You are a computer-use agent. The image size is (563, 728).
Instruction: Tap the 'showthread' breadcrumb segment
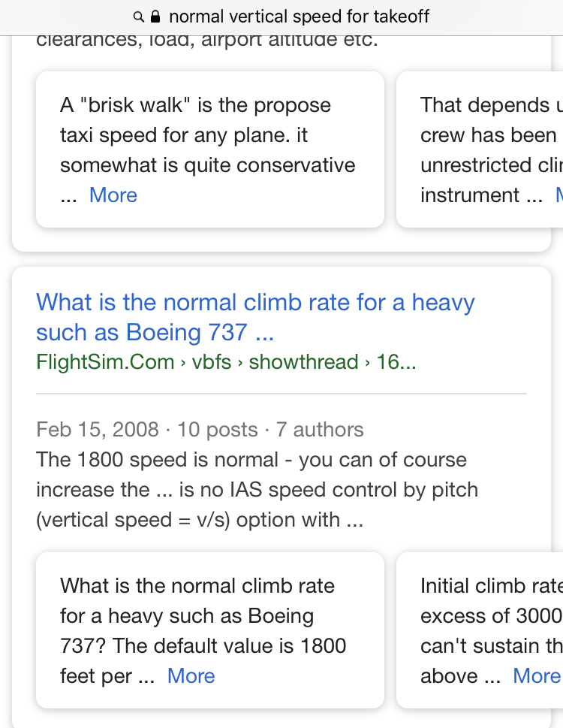(303, 361)
